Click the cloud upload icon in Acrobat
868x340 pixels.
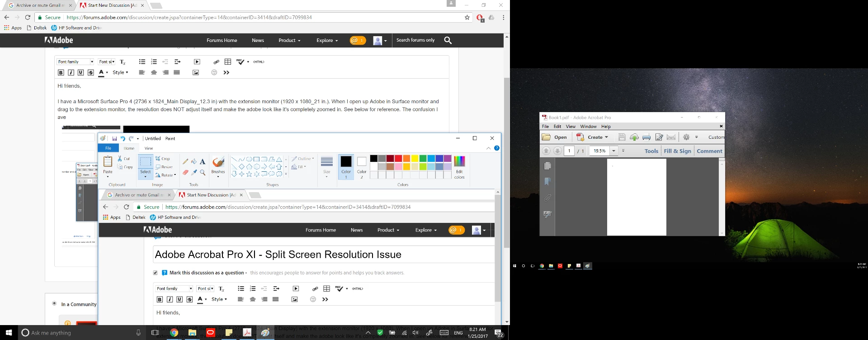634,137
